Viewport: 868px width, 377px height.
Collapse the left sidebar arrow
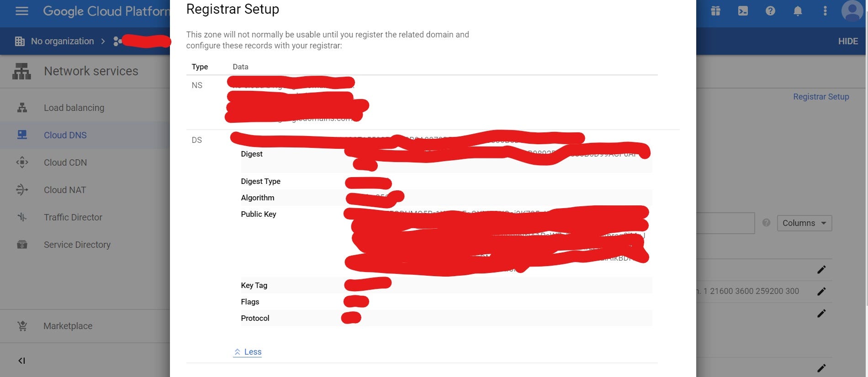[21, 361]
